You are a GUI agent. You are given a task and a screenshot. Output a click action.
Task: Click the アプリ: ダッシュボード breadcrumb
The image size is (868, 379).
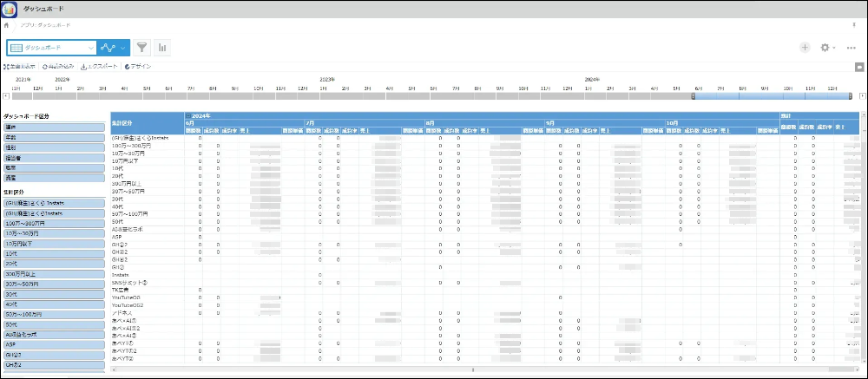pyautogui.click(x=45, y=25)
